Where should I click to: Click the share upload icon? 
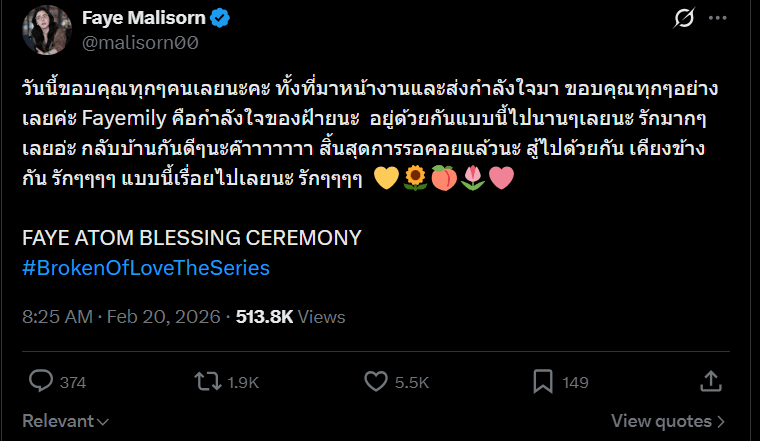pos(711,381)
